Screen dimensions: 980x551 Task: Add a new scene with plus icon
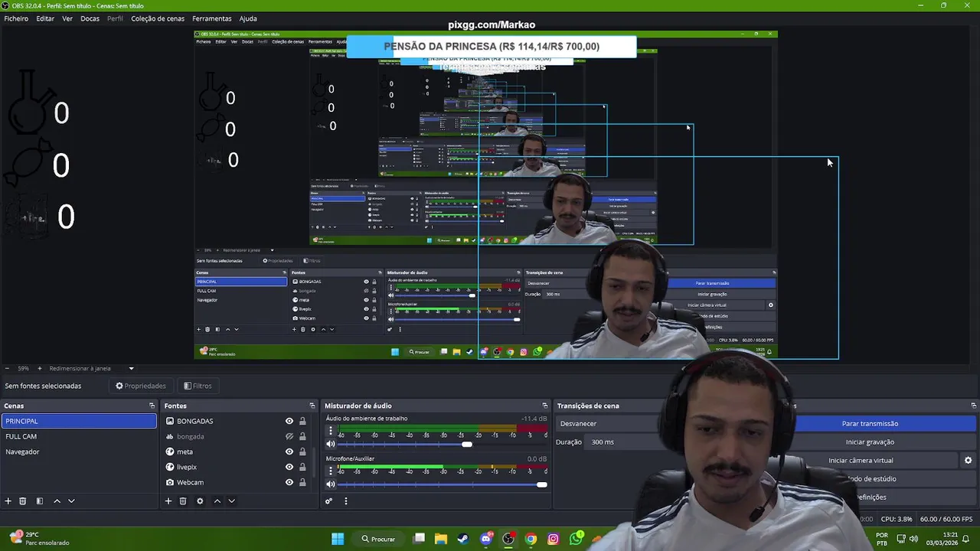pos(8,501)
